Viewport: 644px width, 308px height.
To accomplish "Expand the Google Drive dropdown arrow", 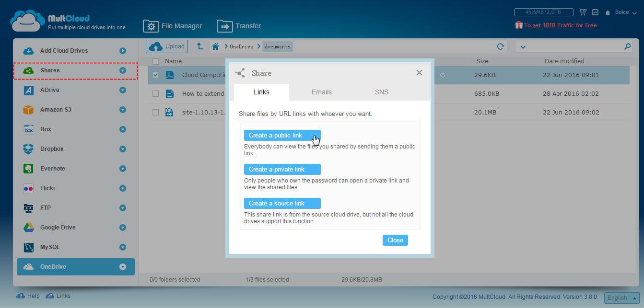I will [123, 228].
